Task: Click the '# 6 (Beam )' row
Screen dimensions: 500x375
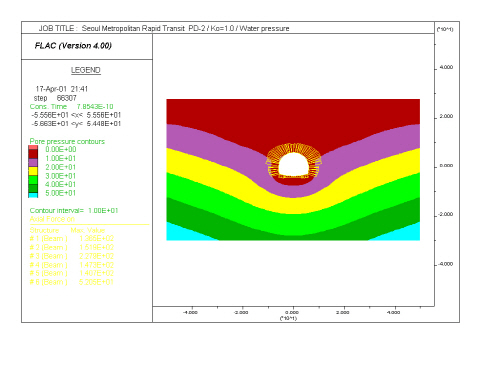Action: (x=72, y=282)
